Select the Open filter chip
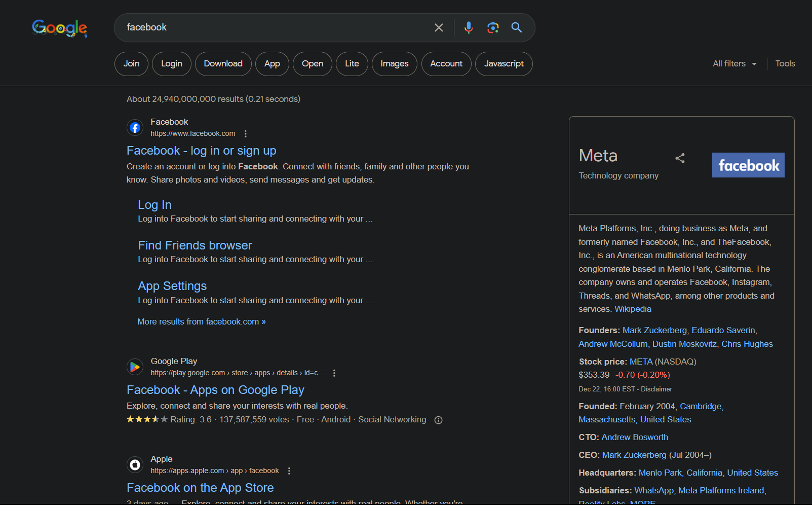Image resolution: width=812 pixels, height=505 pixels. click(x=313, y=64)
